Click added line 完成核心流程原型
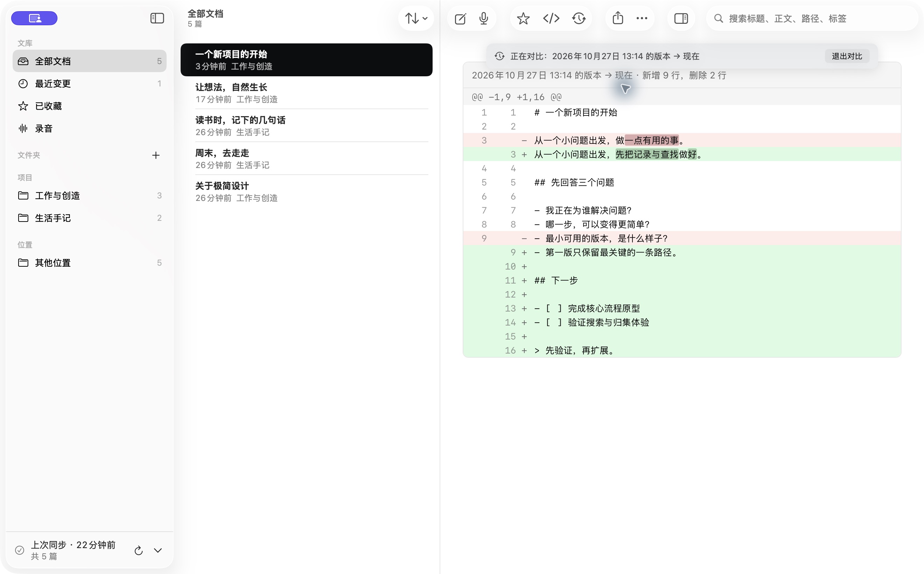924x574 pixels. point(682,308)
